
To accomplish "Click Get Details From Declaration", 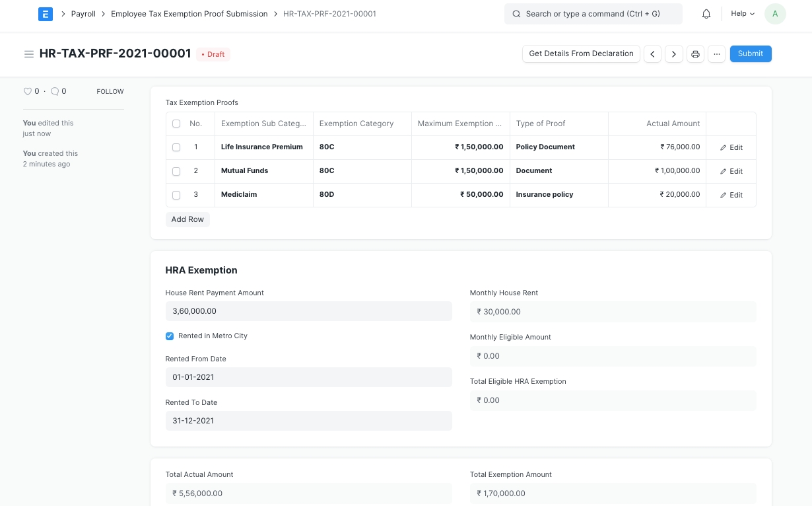I will click(581, 54).
